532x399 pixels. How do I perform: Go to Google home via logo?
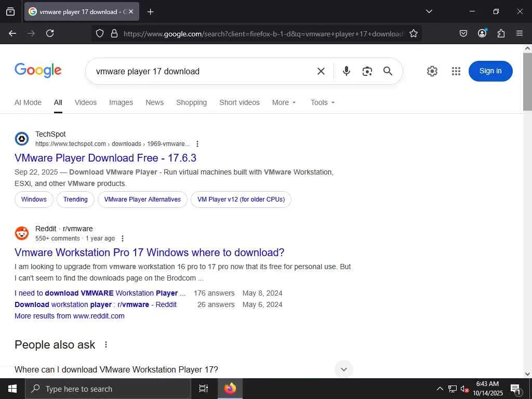click(x=38, y=71)
